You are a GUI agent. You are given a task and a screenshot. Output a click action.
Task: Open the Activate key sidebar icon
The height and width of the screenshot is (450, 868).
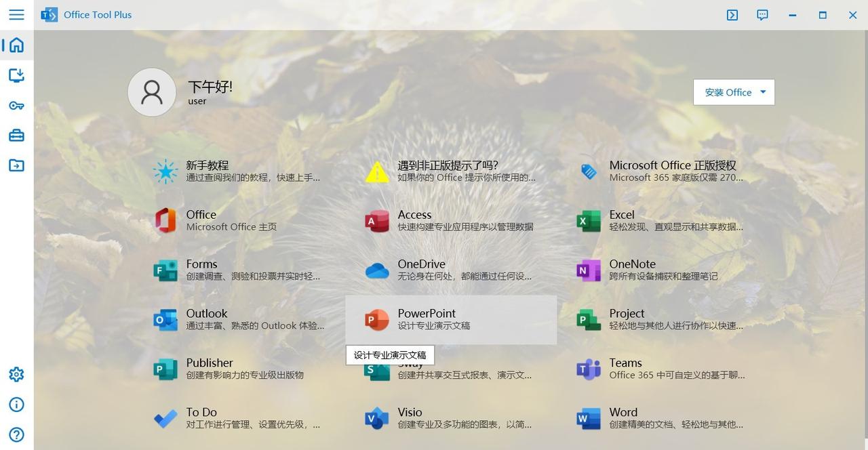coord(16,105)
